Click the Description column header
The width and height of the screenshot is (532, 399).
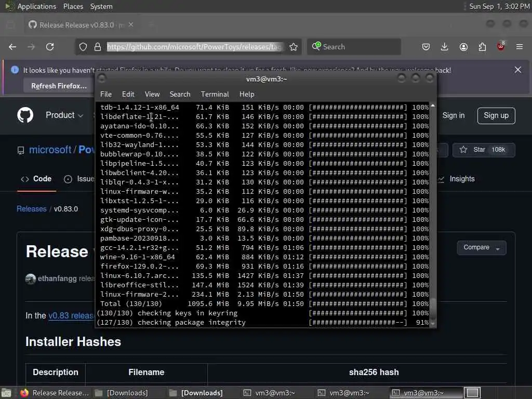(x=55, y=372)
